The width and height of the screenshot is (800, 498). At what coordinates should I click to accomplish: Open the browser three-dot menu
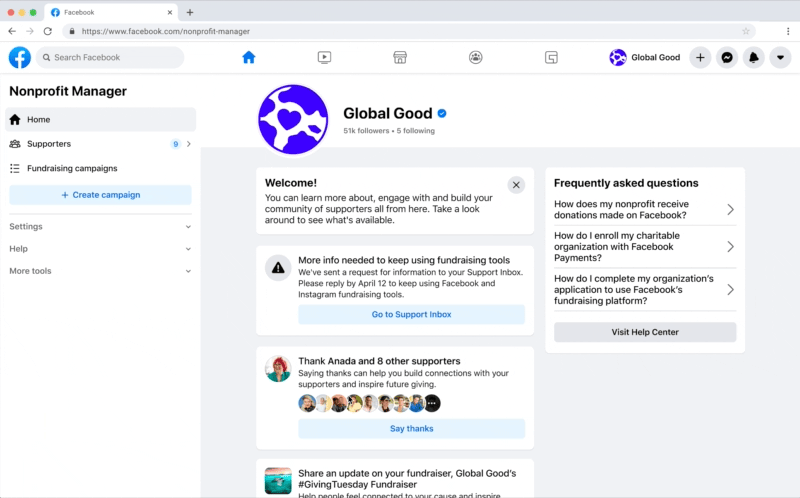[x=788, y=31]
